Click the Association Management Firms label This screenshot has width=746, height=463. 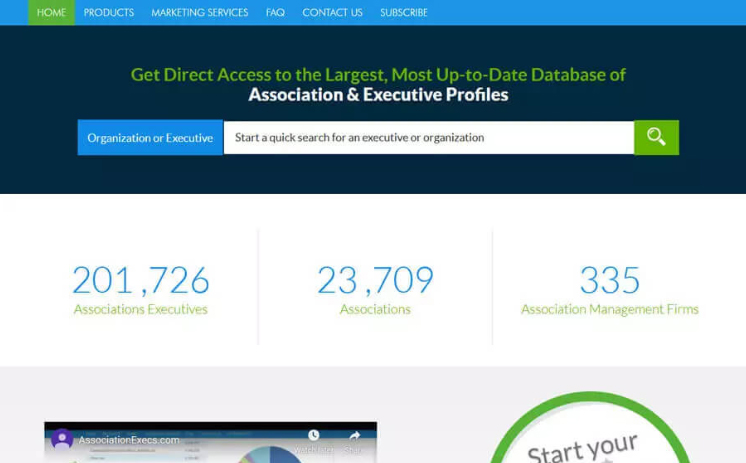click(x=610, y=309)
